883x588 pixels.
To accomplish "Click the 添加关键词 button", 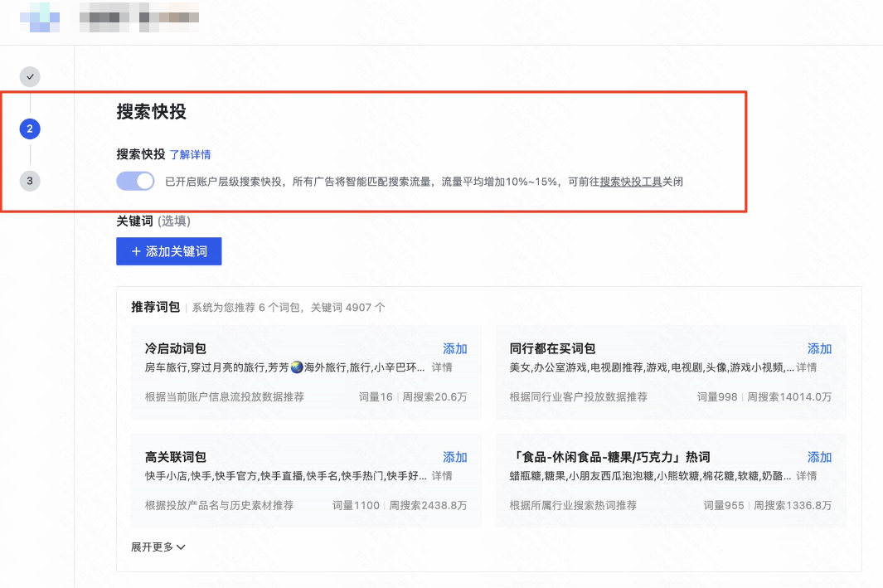I will click(x=168, y=250).
